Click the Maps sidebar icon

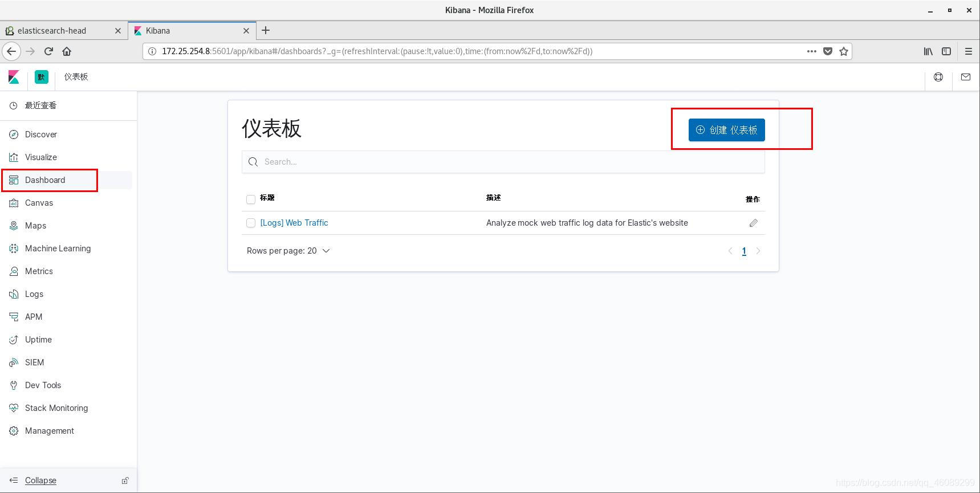14,226
